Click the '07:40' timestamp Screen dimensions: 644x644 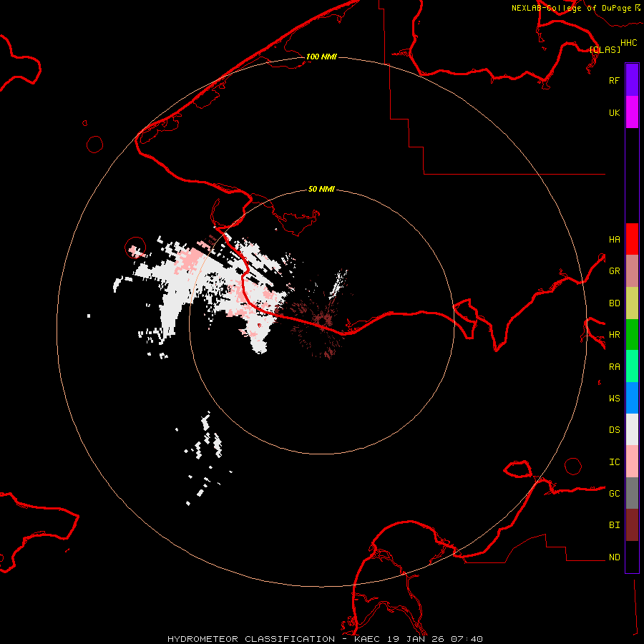(x=467, y=639)
